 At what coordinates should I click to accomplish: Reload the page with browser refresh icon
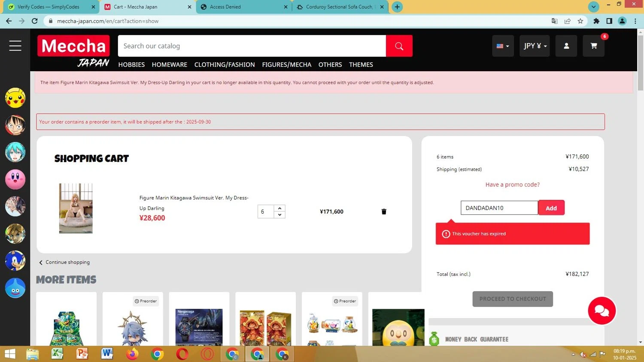coord(35,21)
